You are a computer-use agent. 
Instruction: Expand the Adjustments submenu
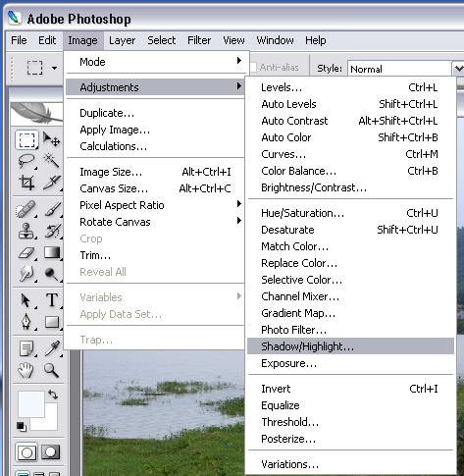click(155, 87)
